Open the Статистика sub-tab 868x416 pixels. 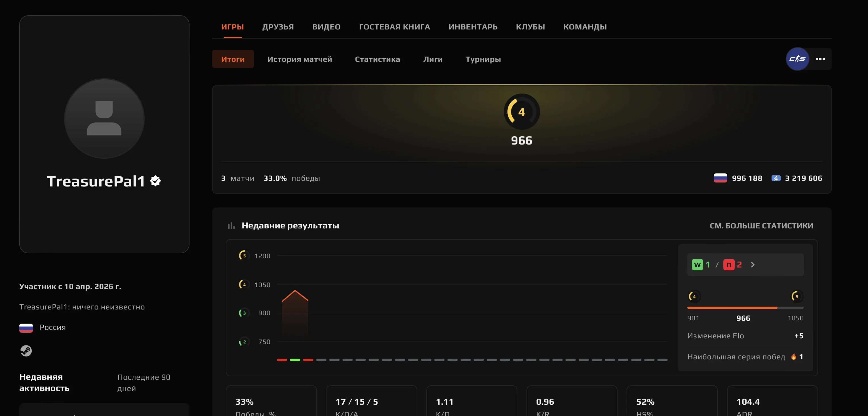tap(377, 59)
